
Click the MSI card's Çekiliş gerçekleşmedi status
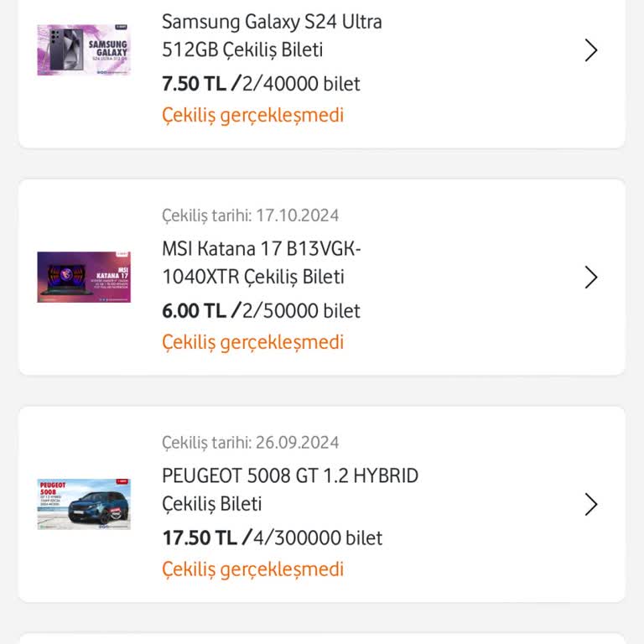click(252, 342)
